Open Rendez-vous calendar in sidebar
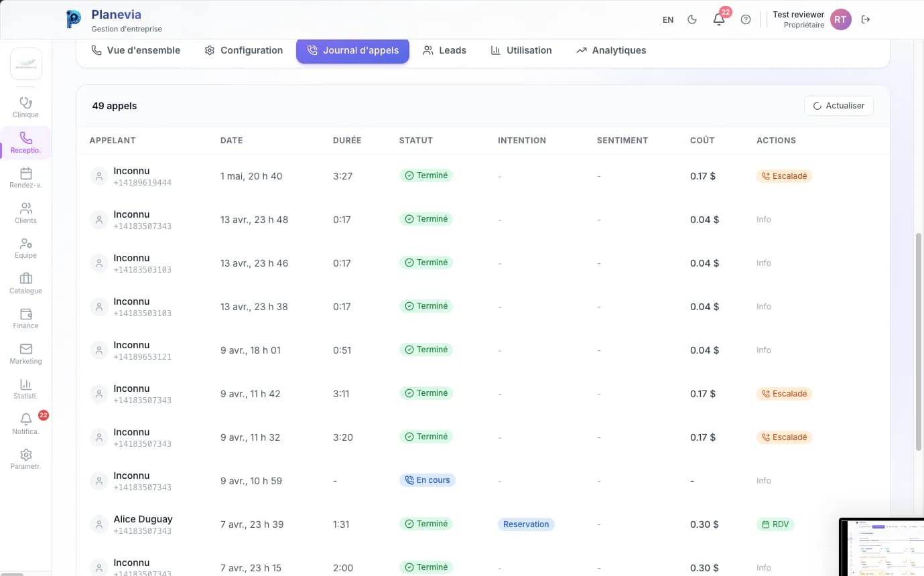This screenshot has height=576, width=924. (x=25, y=177)
